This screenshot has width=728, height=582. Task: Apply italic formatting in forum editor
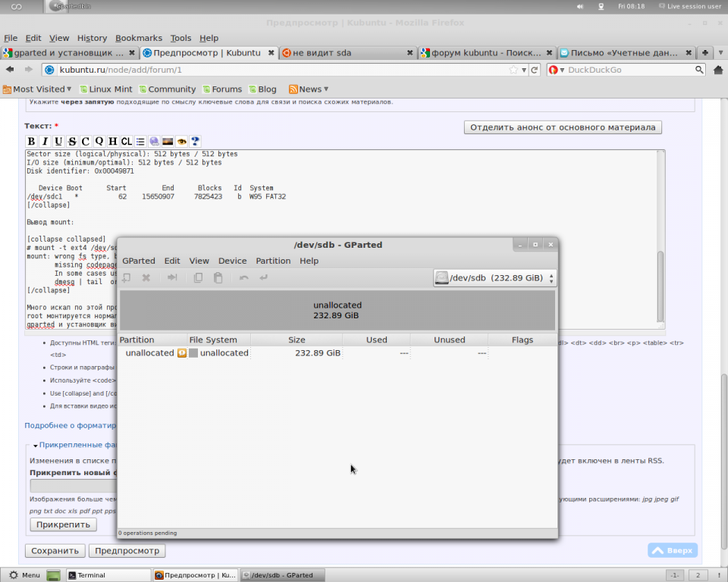(45, 141)
